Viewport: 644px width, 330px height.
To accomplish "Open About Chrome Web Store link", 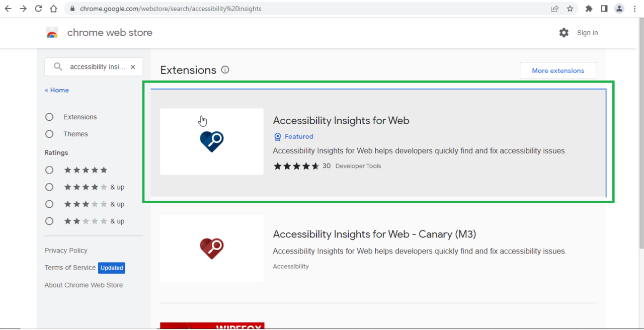I will click(84, 285).
